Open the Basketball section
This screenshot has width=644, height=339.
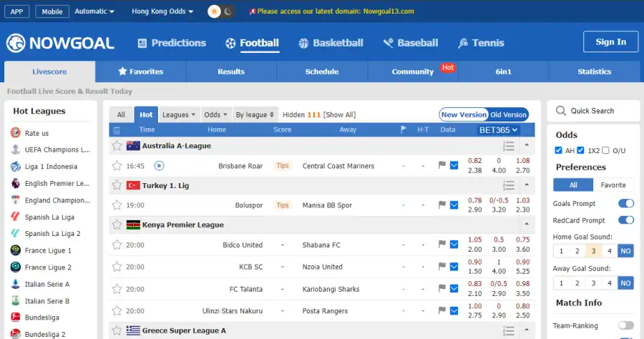(330, 43)
